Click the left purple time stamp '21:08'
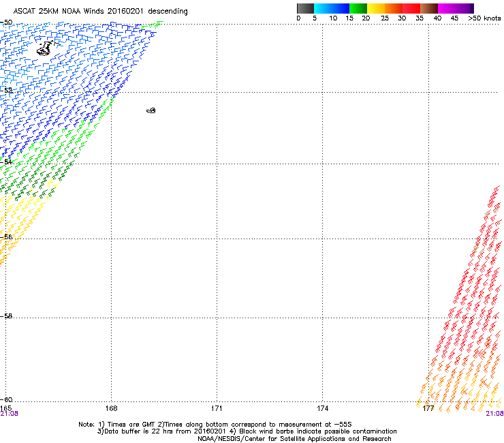 click(9, 414)
